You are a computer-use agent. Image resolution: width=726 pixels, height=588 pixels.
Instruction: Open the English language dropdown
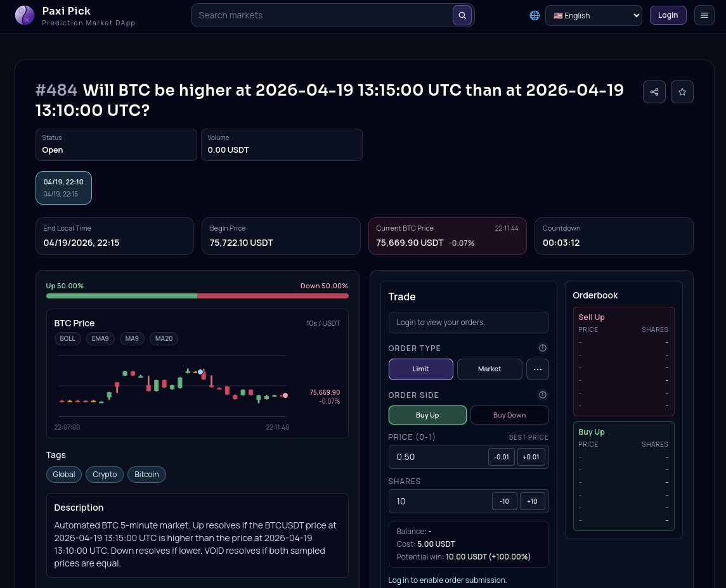tap(593, 15)
